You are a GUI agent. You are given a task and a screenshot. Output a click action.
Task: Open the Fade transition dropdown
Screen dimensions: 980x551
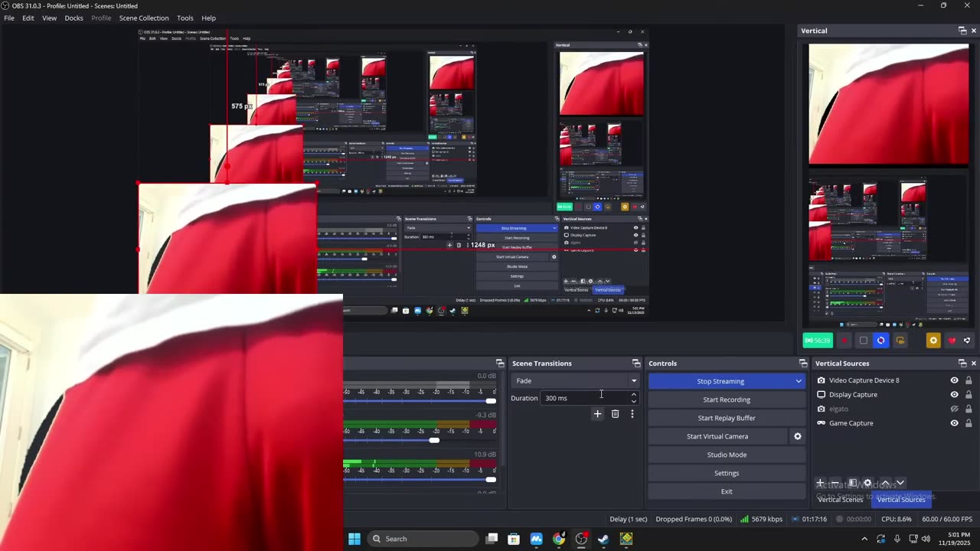click(x=576, y=380)
